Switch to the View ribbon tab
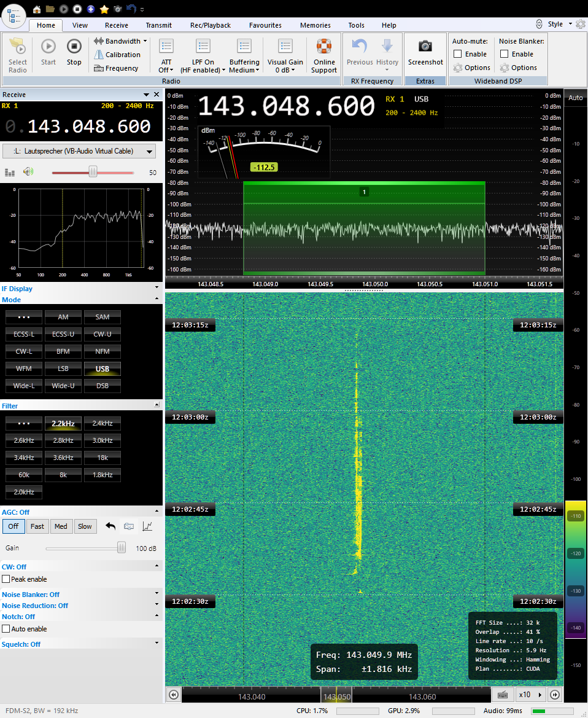Screen dimensions: 588x718 point(80,25)
